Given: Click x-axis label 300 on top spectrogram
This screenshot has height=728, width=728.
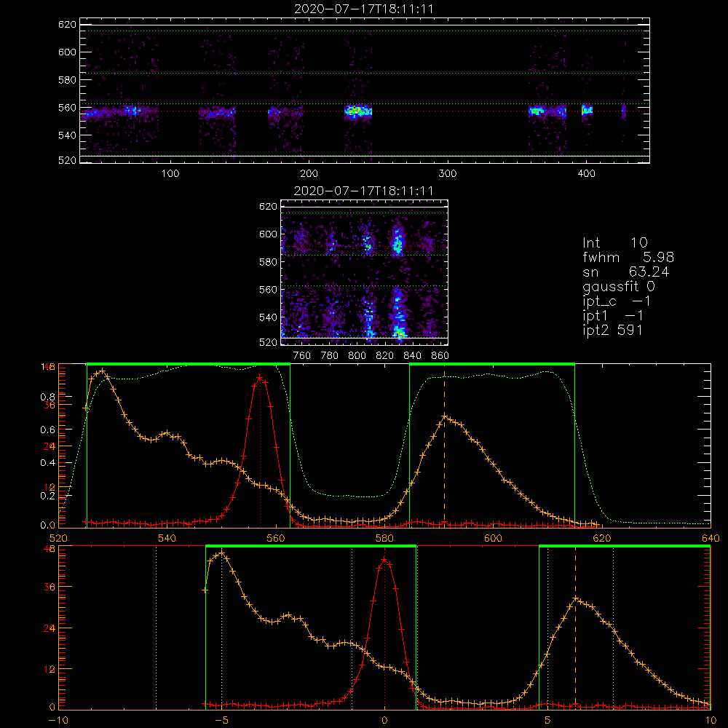Looking at the screenshot, I should coord(448,174).
